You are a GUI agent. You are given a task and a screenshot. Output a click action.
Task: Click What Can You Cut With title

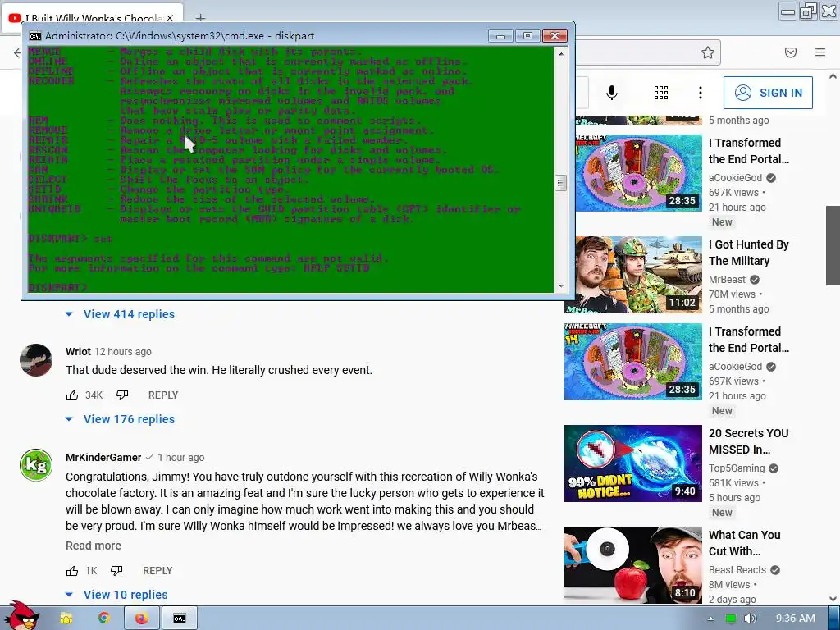tap(745, 543)
